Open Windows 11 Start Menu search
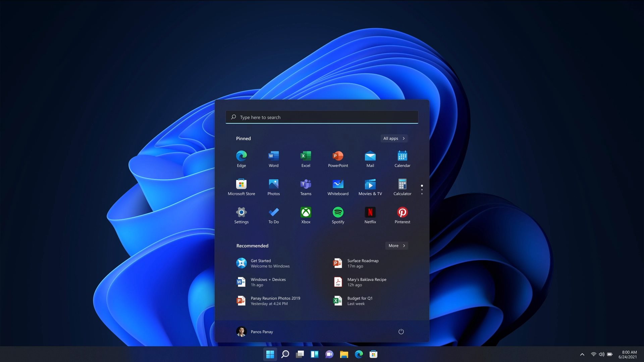Screen dimensions: 644x362 point(322,117)
